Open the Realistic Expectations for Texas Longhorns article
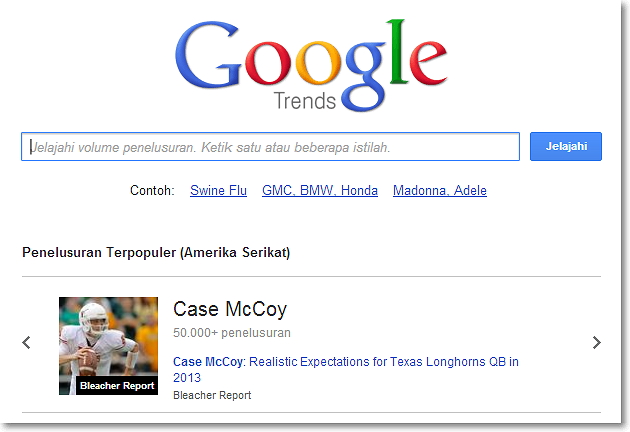 (x=346, y=369)
